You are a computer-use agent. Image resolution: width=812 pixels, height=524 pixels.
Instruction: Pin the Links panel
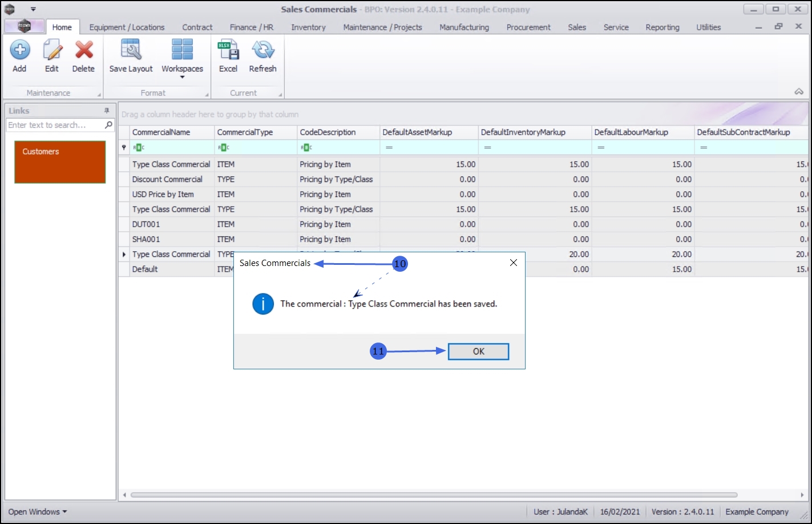tap(107, 111)
